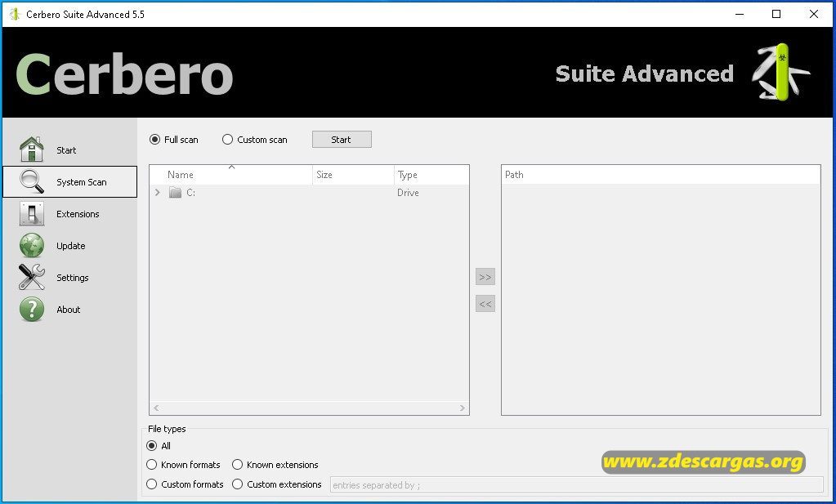Click the light switch Extensions icon

click(x=31, y=213)
